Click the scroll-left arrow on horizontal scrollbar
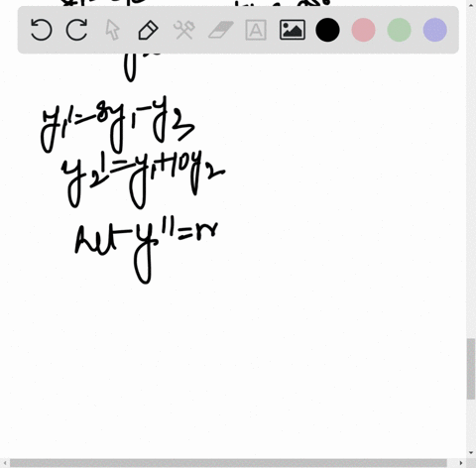 (4, 463)
